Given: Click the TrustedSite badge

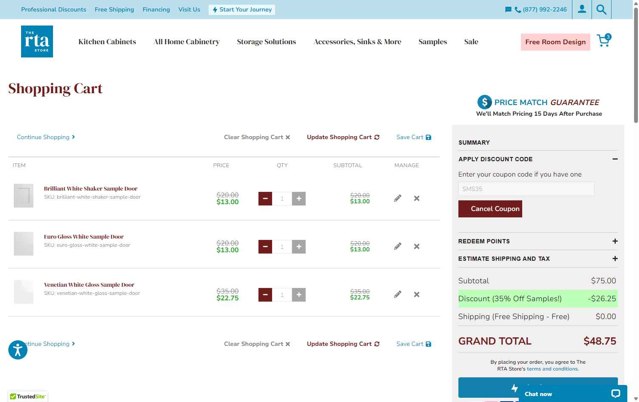Looking at the screenshot, I should [x=28, y=396].
